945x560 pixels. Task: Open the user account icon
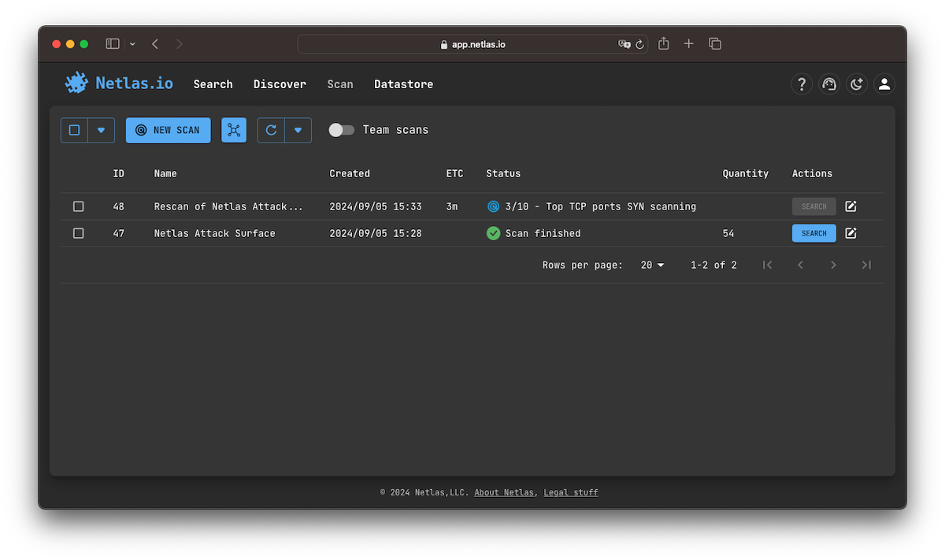pos(884,83)
